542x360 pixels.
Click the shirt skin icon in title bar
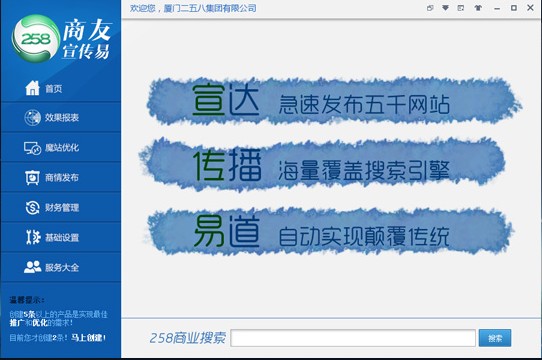pyautogui.click(x=478, y=8)
